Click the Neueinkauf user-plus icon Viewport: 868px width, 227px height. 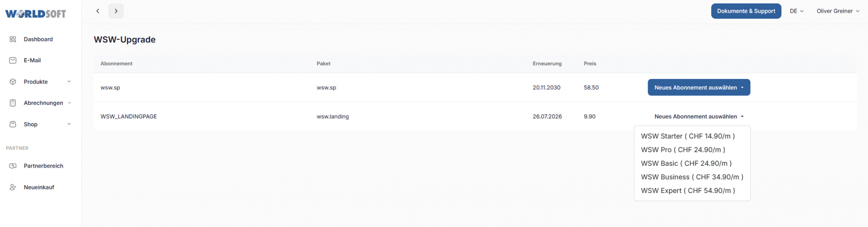(13, 188)
